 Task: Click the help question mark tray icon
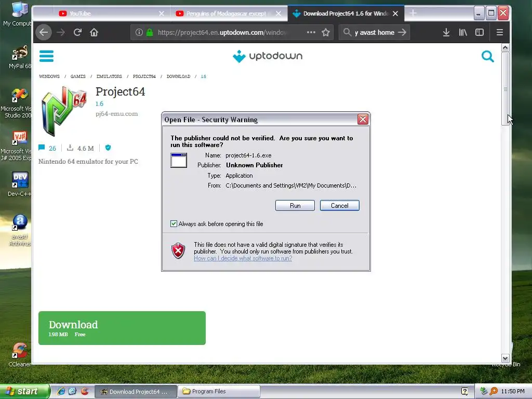[464, 391]
